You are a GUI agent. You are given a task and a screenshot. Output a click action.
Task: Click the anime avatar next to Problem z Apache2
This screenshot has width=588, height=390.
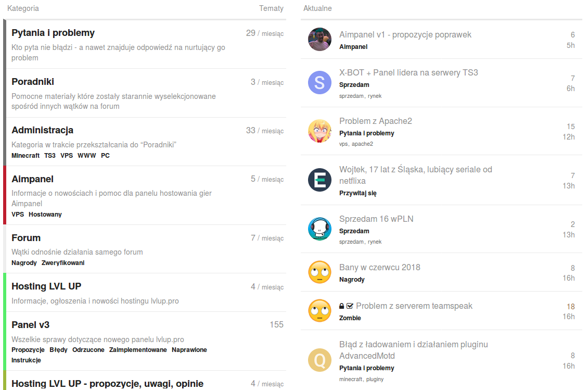pyautogui.click(x=319, y=131)
